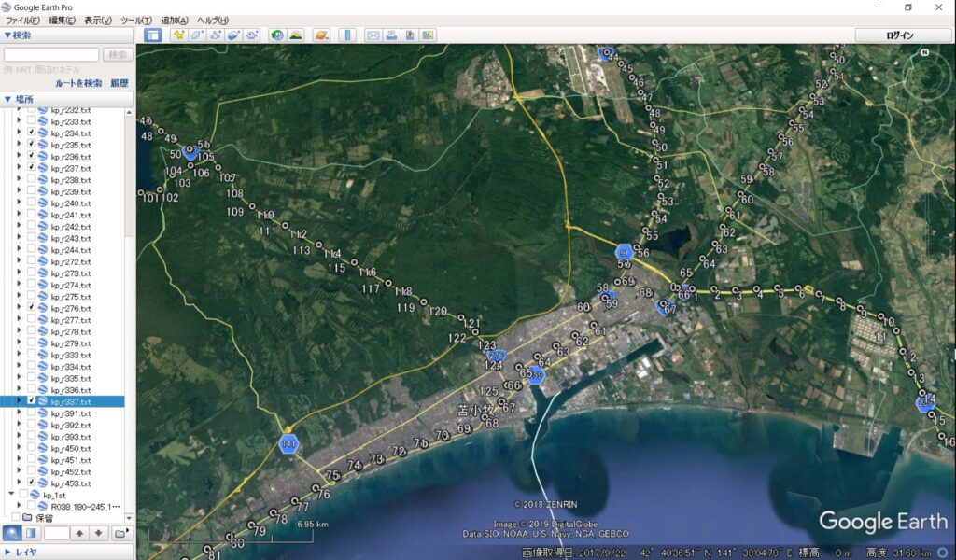Open the 表示(V) menu
Image resolution: width=956 pixels, height=560 pixels.
(x=97, y=21)
